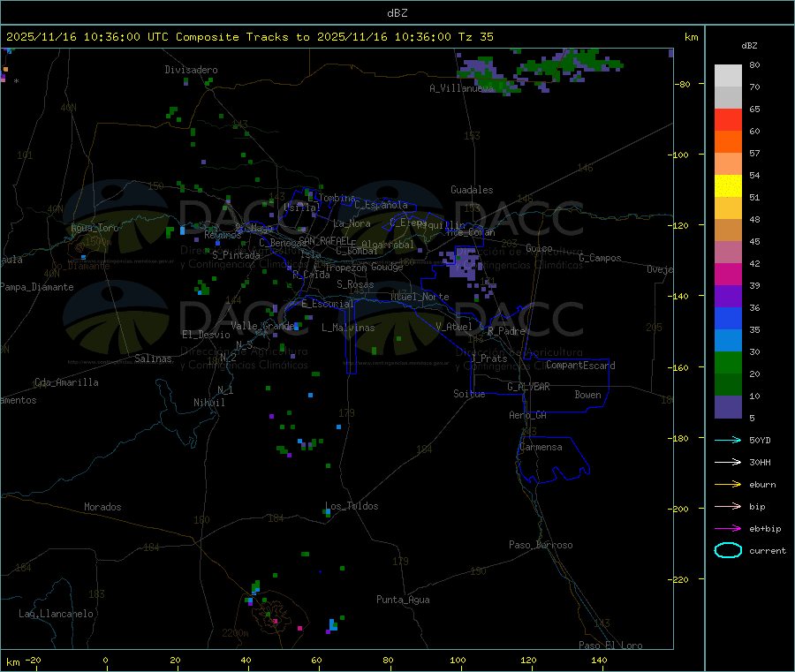The width and height of the screenshot is (795, 672).
Task: Click the Divisadero place label
Action: (191, 70)
